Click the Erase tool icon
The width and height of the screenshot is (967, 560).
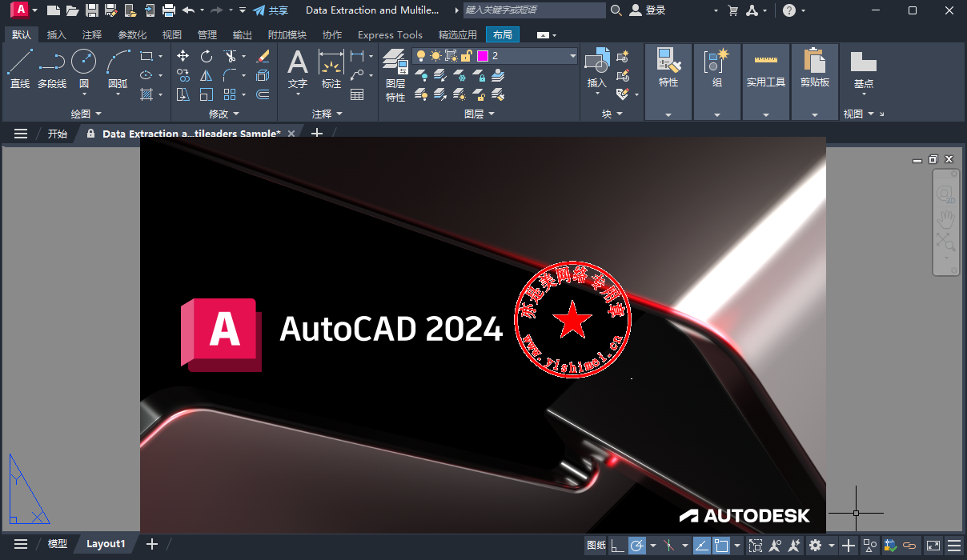click(x=263, y=56)
